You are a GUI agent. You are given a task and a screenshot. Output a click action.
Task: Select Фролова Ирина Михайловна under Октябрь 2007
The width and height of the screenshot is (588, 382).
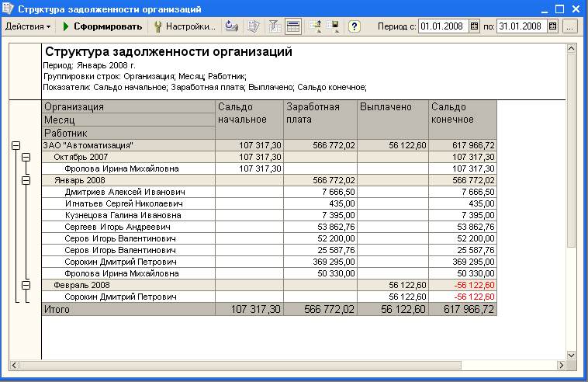coord(122,168)
